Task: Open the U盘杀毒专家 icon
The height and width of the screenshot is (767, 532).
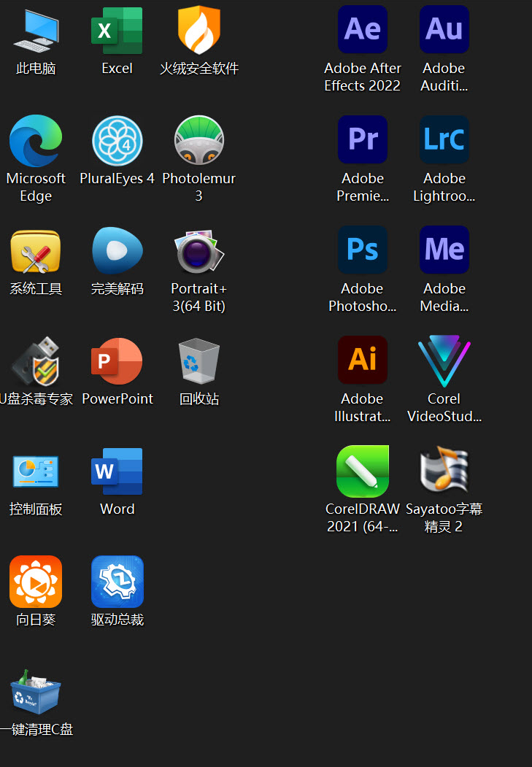Action: (x=36, y=361)
